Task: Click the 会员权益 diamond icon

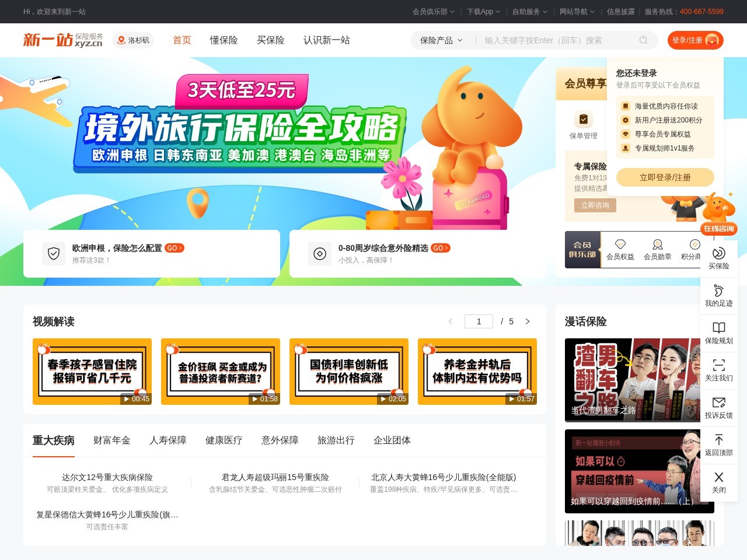Action: tap(620, 244)
